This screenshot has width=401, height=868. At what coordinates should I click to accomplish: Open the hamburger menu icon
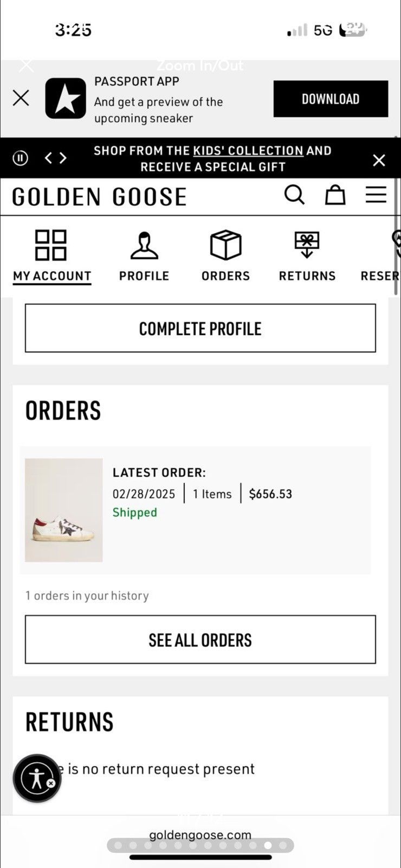[x=376, y=195]
